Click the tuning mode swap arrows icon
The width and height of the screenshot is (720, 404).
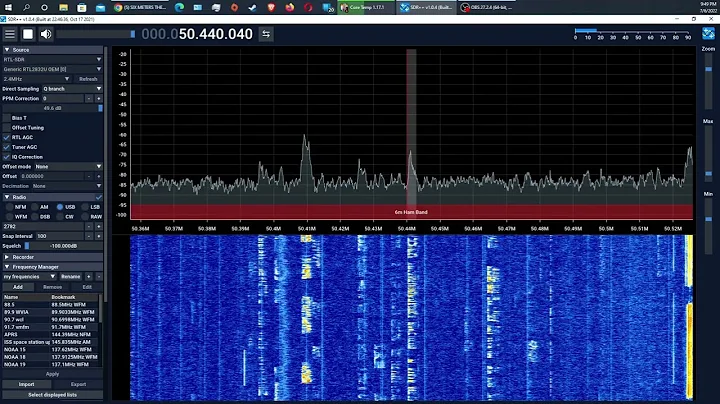click(x=266, y=34)
